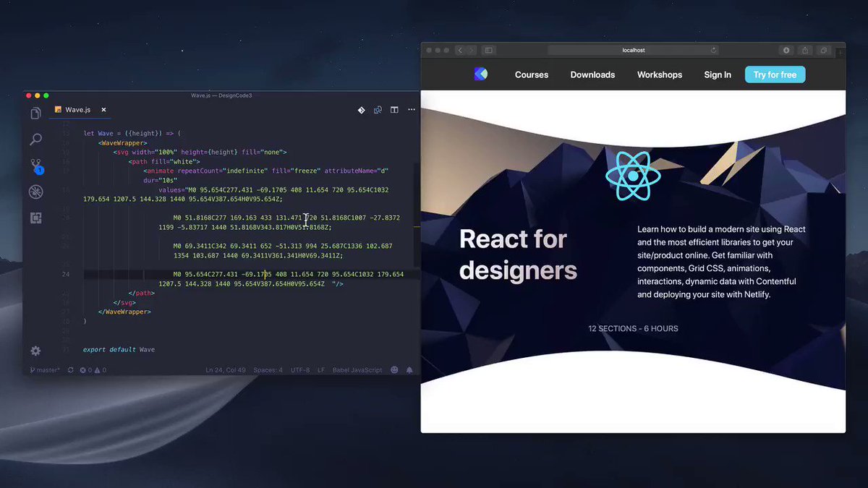Click the Ln 24, Col 49 status entry

coord(226,369)
